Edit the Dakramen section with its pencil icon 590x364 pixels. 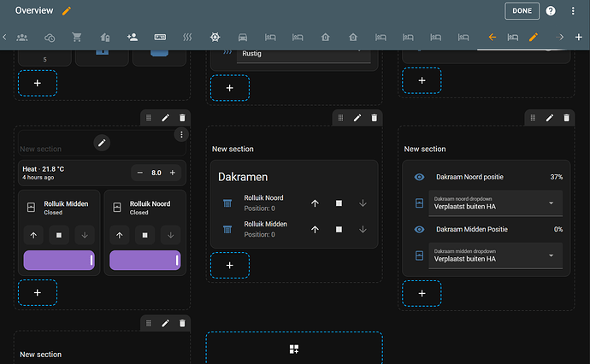tap(357, 118)
